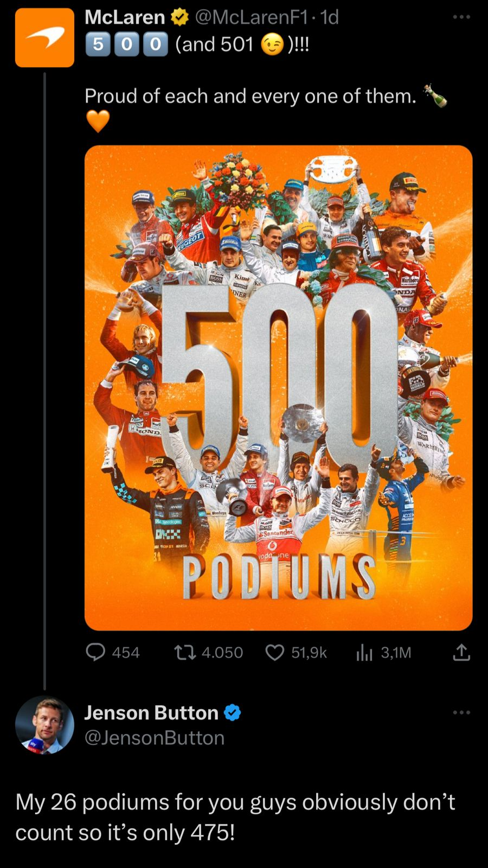
Task: Open the three-dot menu on McLaren tweet
Action: [461, 17]
